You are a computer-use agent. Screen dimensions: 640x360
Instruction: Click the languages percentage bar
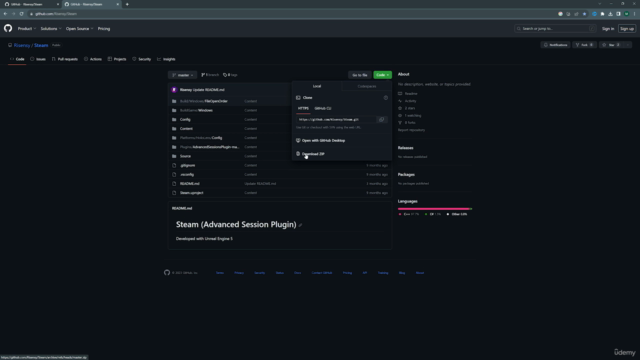pos(435,209)
